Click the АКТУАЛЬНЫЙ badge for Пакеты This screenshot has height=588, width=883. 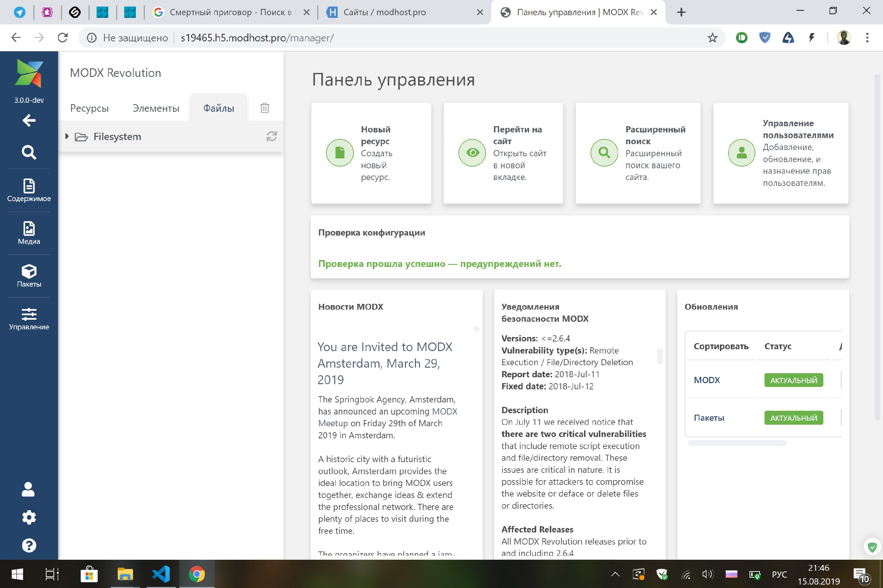793,418
